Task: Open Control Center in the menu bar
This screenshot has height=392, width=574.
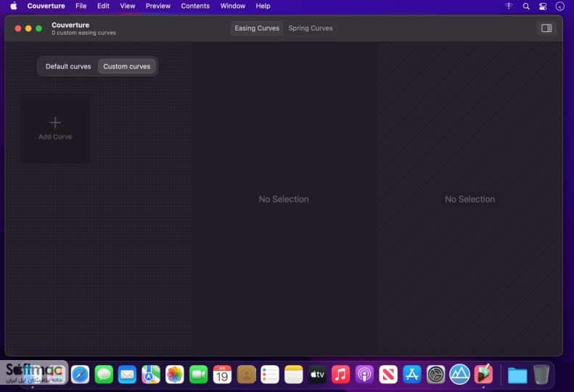Action: (543, 7)
